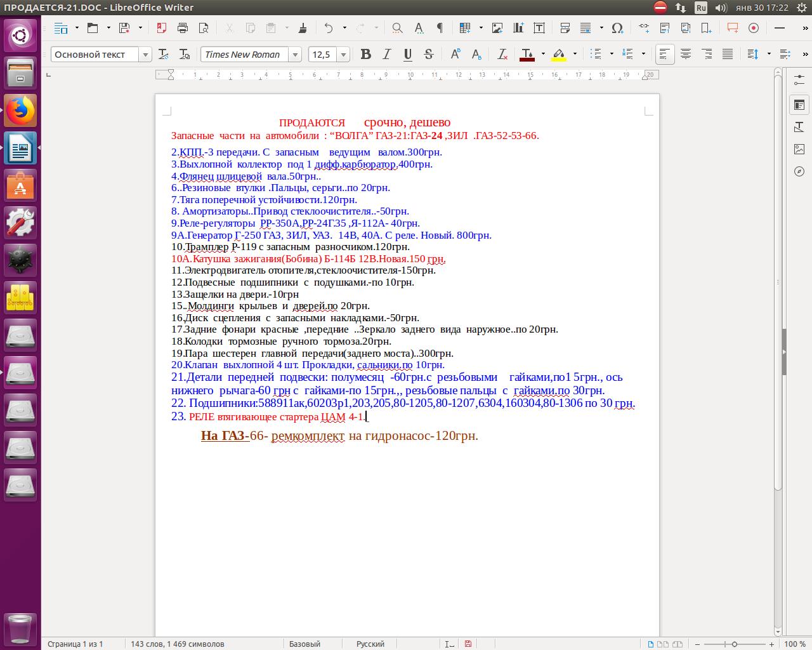This screenshot has height=650, width=812.
Task: Select Center Horizontally paragraph alignment
Action: point(686,55)
